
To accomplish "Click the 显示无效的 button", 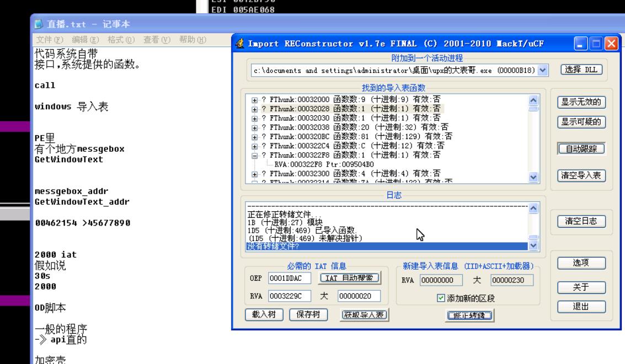I will pos(581,102).
